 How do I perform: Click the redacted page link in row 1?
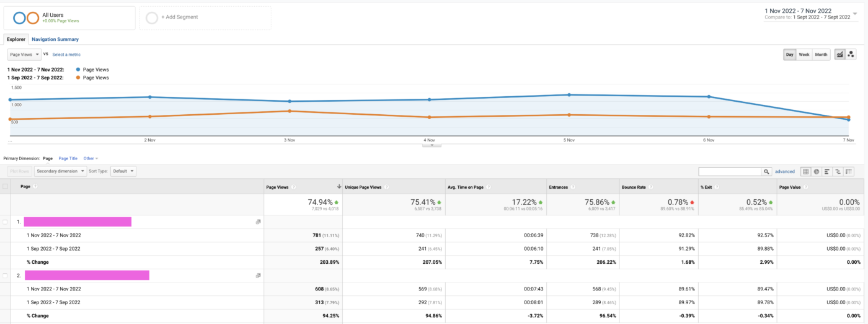pos(77,222)
